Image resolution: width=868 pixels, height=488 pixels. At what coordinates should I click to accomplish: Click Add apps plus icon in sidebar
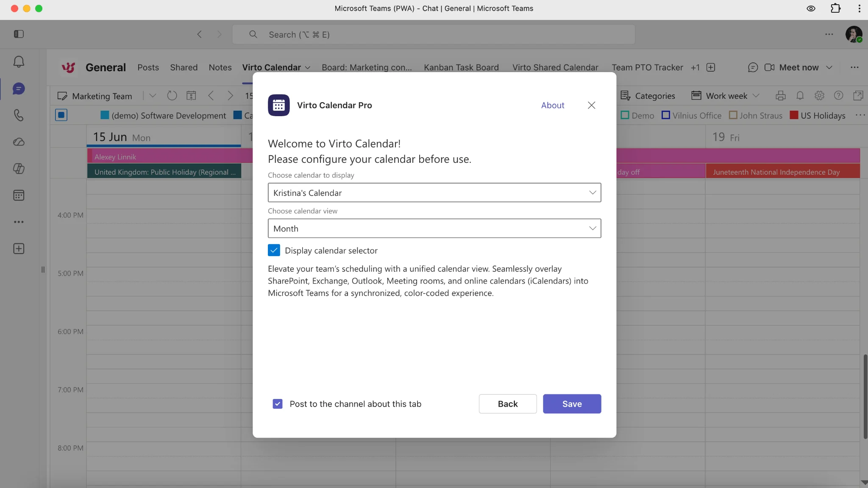[19, 249]
